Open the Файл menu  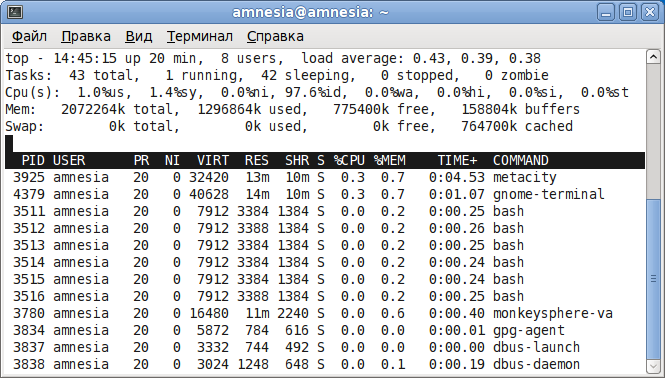point(29,36)
